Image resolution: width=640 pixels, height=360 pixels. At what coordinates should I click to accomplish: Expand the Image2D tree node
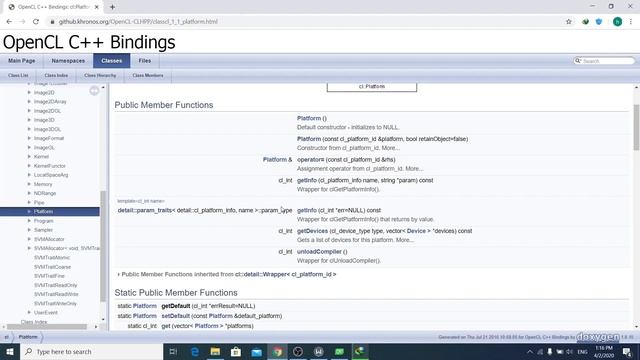pos(29,92)
